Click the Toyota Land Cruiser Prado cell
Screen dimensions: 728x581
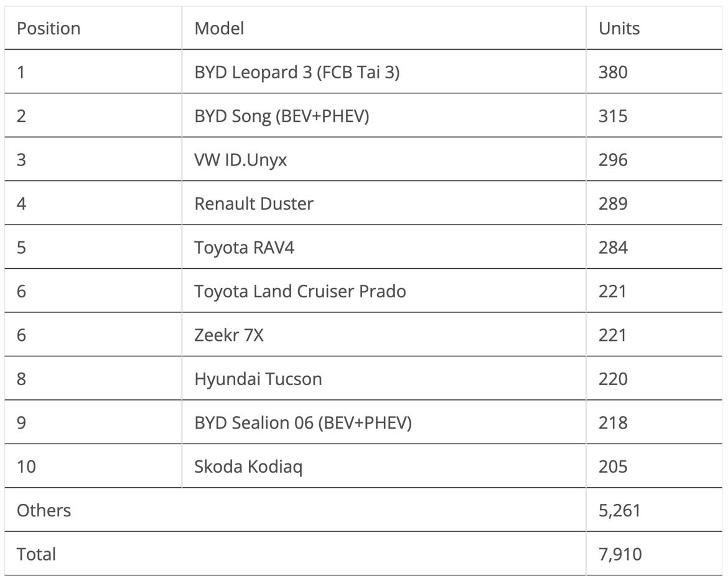(300, 291)
